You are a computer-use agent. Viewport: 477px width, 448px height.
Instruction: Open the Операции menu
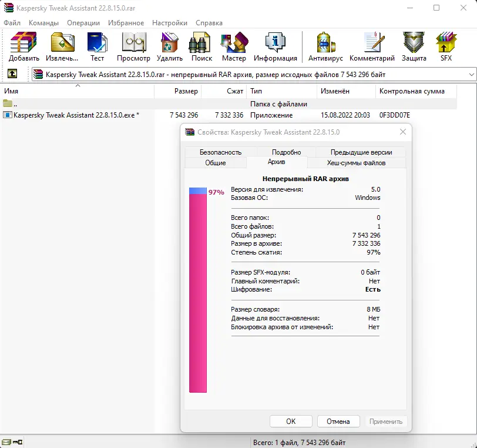coord(83,23)
